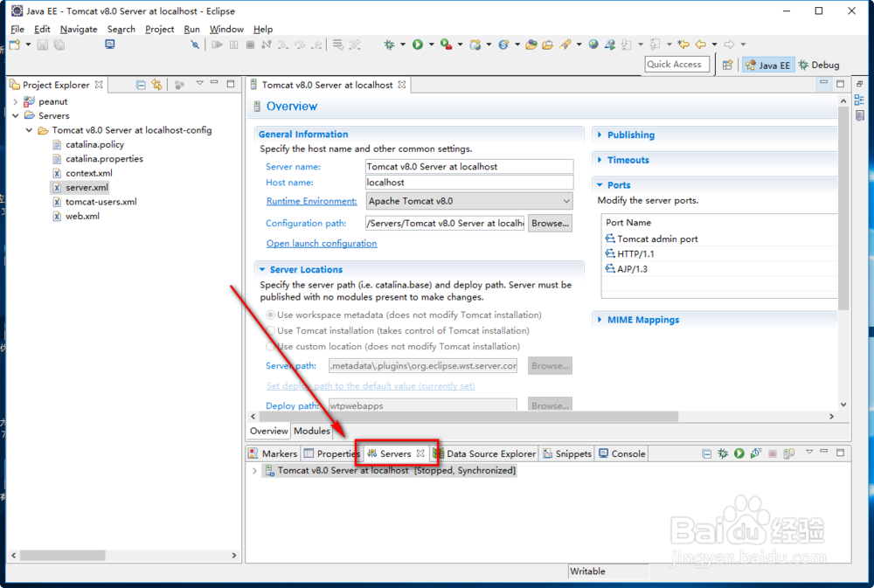Image resolution: width=874 pixels, height=588 pixels.
Task: Click Open launch configuration link
Action: tap(322, 244)
